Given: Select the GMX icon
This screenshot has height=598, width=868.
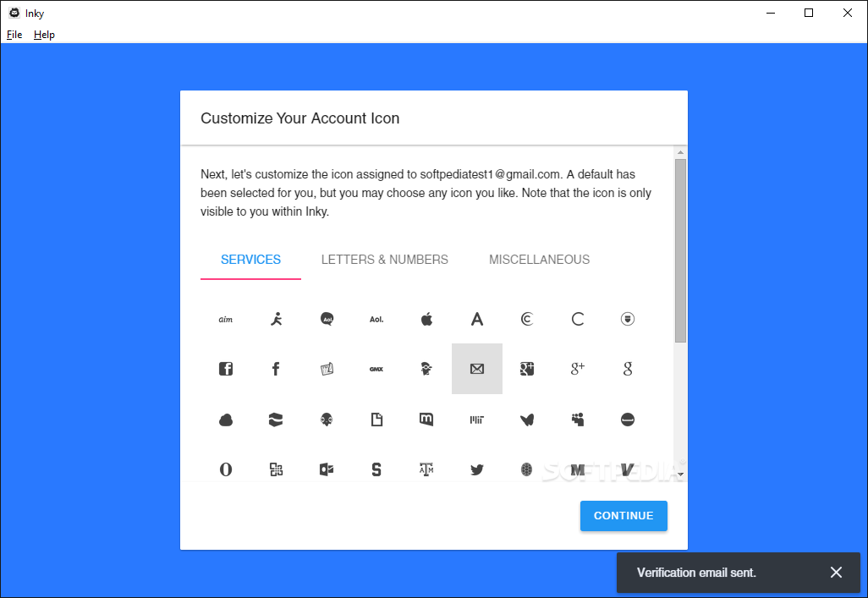Looking at the screenshot, I should coord(376,369).
